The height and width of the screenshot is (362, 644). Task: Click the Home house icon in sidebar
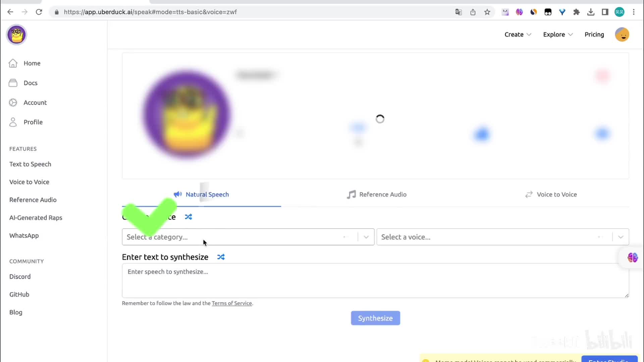coord(13,63)
